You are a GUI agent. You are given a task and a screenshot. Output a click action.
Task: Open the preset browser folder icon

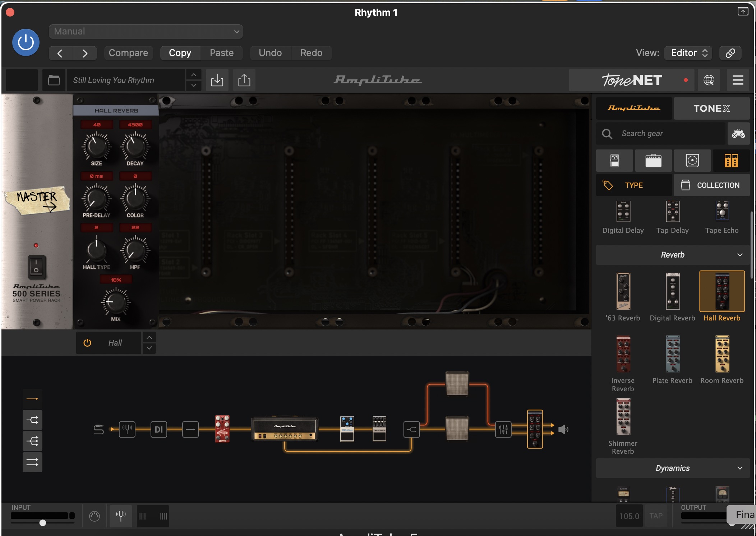click(54, 80)
